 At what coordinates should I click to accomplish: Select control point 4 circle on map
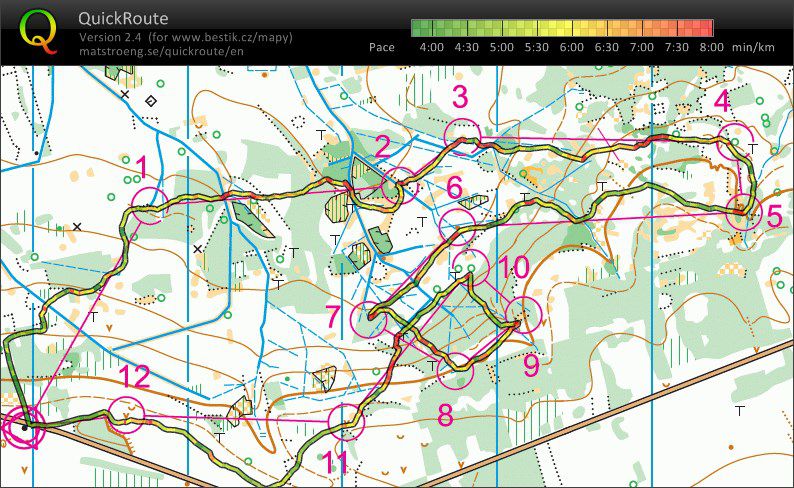pos(736,142)
